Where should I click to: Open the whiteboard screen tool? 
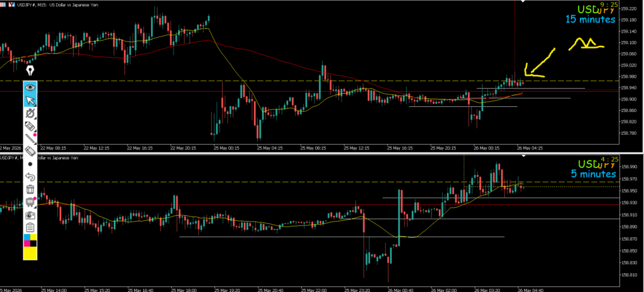30,202
